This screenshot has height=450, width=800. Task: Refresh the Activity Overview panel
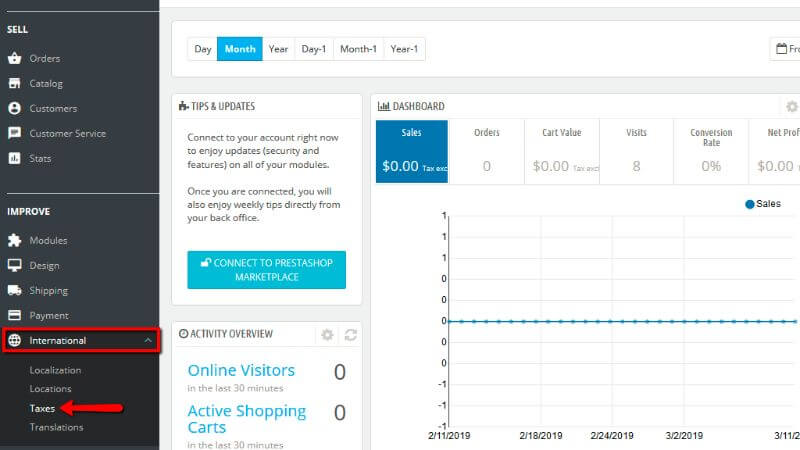tap(351, 335)
